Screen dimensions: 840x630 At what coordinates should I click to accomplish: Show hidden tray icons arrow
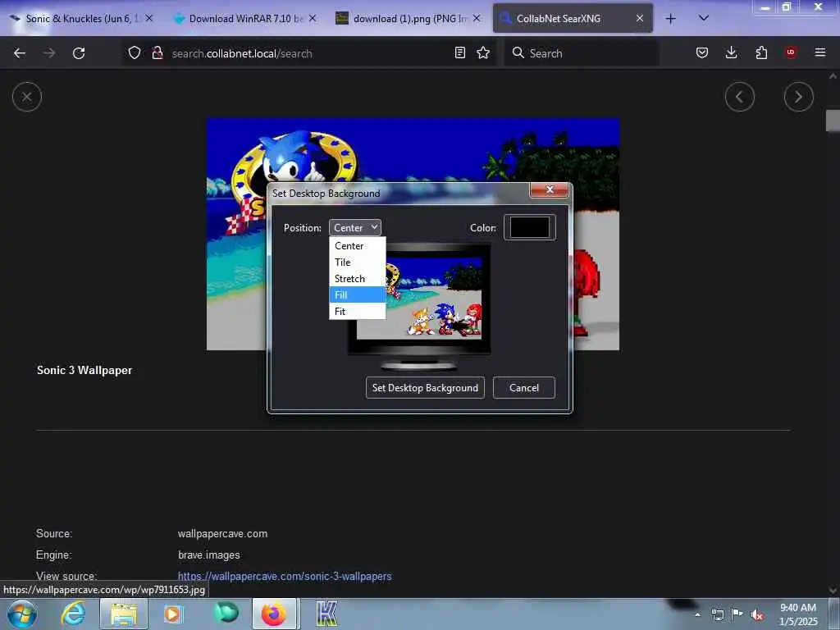pos(697,615)
